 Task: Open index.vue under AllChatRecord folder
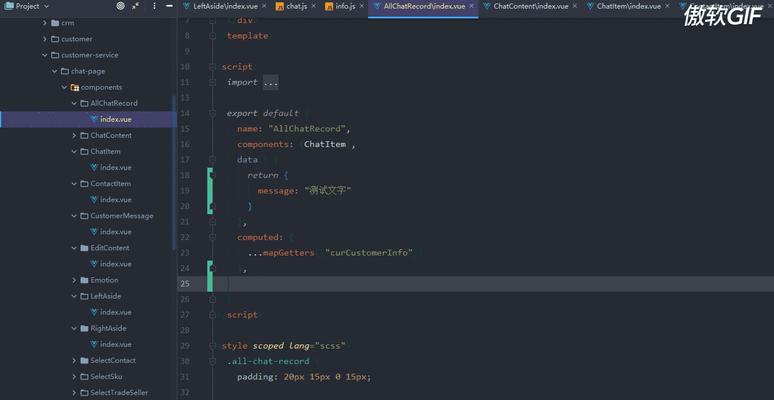coord(116,120)
